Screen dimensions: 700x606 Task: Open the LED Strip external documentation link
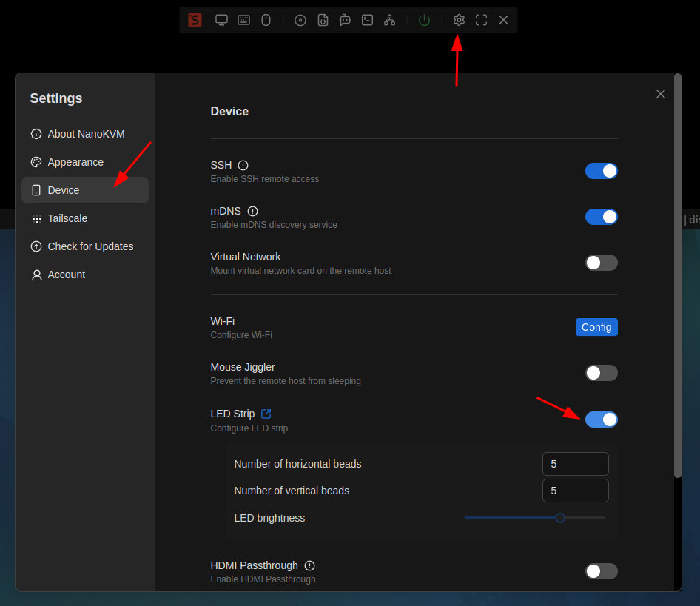[x=266, y=414]
